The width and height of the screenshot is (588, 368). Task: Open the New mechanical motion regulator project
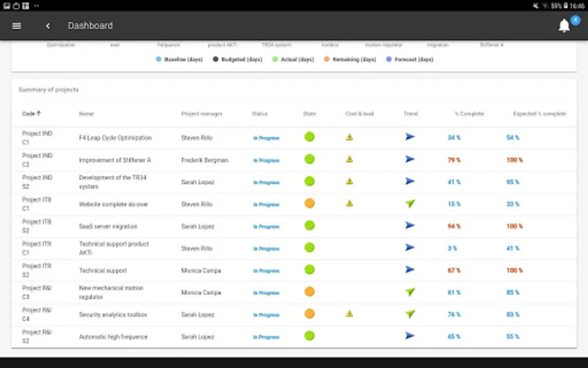tap(111, 292)
